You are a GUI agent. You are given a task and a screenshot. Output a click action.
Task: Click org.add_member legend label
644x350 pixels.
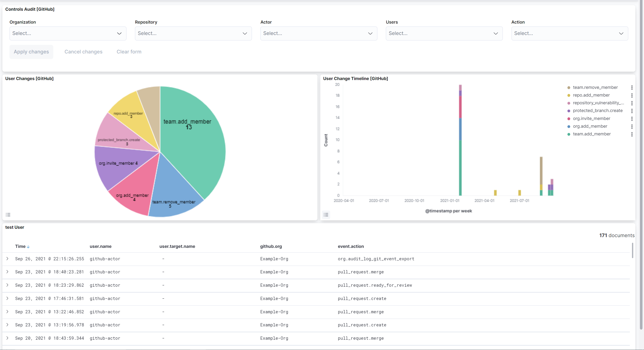[x=590, y=126]
